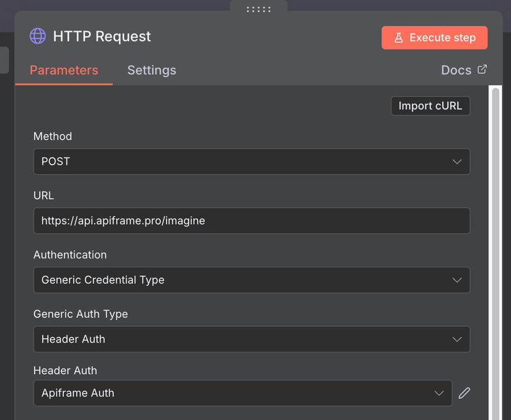Click the HTTP Request globe icon
The image size is (511, 420).
(38, 36)
